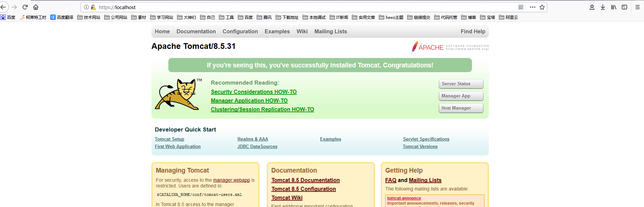Click the Apache Software Foundation logo

tap(450, 48)
